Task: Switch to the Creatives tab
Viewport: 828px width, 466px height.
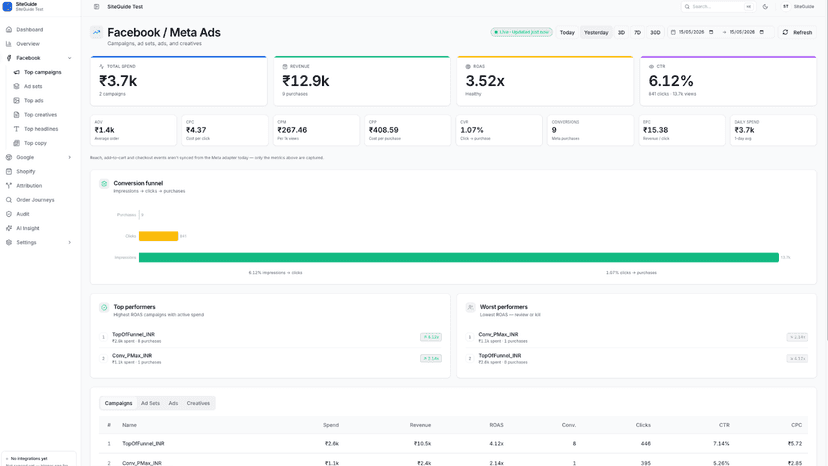Action: coord(198,403)
